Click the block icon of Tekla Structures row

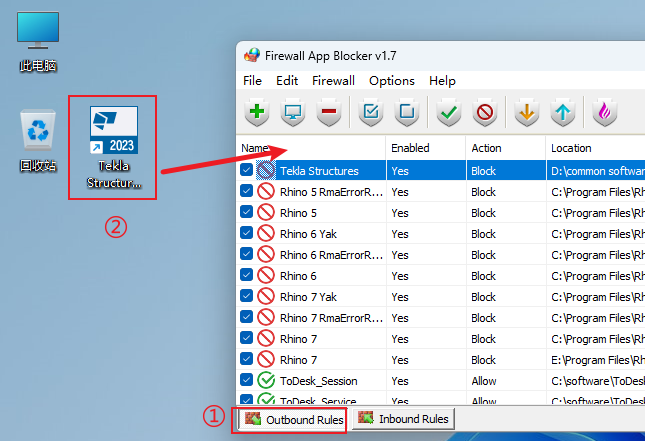pos(266,170)
